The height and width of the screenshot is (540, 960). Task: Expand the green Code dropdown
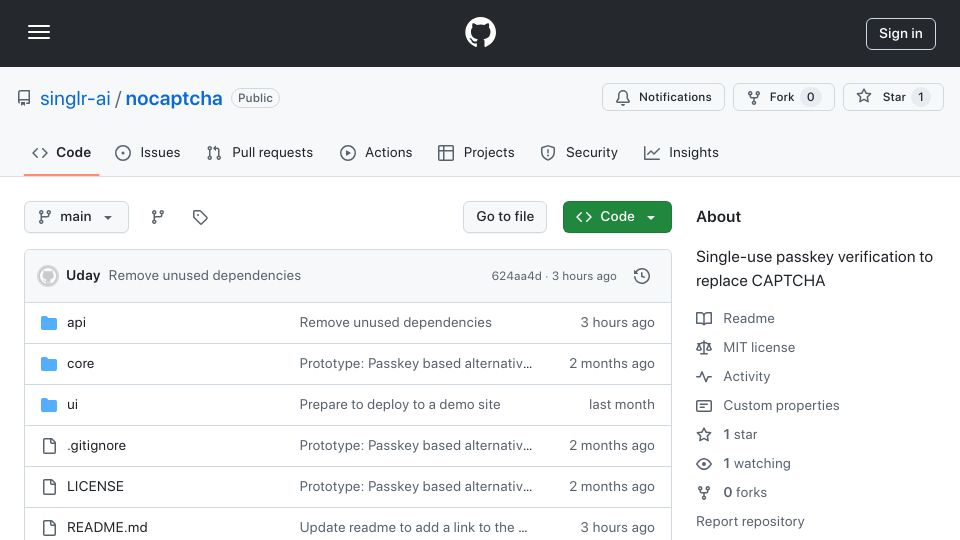[x=617, y=217]
